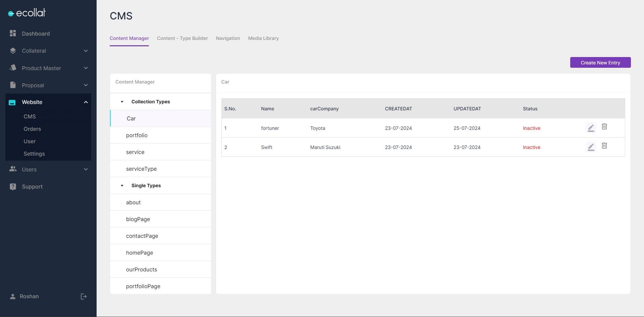Delete the fortuner entry using trash icon
Screen dimensions: 644x317
[x=604, y=126]
